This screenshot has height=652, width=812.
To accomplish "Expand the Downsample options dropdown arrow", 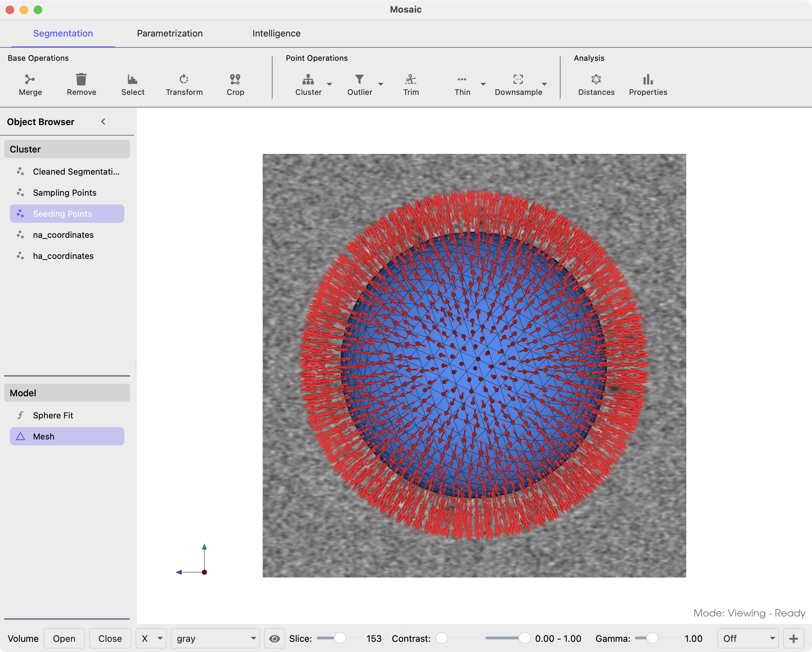I will click(544, 84).
